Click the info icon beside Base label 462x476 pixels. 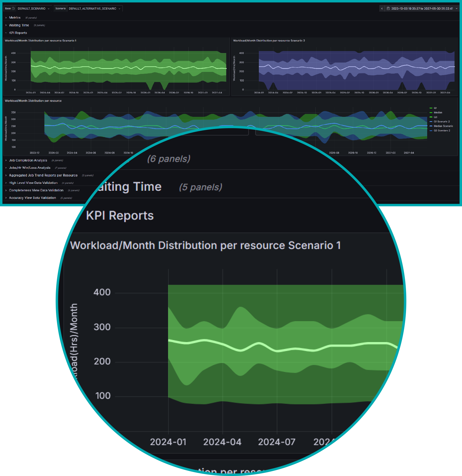pos(13,9)
